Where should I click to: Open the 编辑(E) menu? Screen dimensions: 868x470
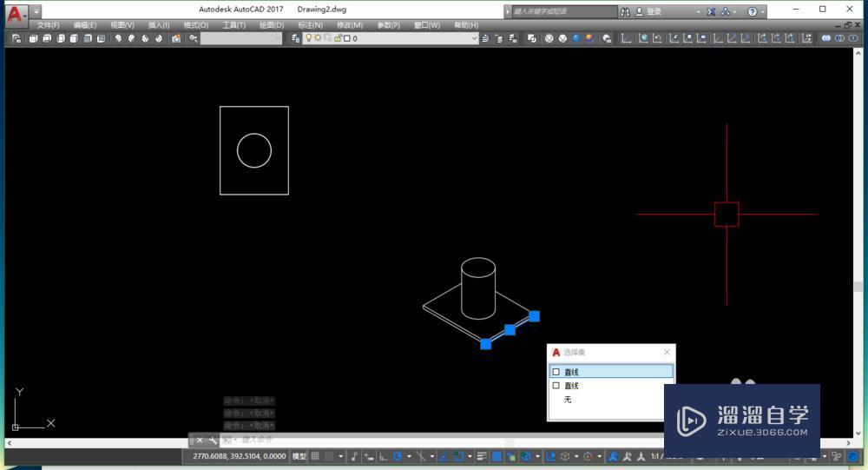[x=85, y=25]
